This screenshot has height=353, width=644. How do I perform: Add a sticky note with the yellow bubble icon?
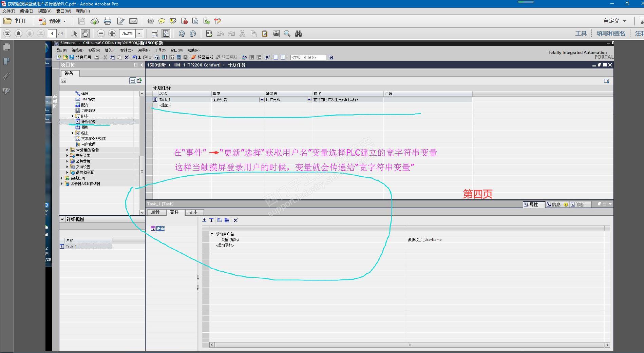[x=162, y=21]
